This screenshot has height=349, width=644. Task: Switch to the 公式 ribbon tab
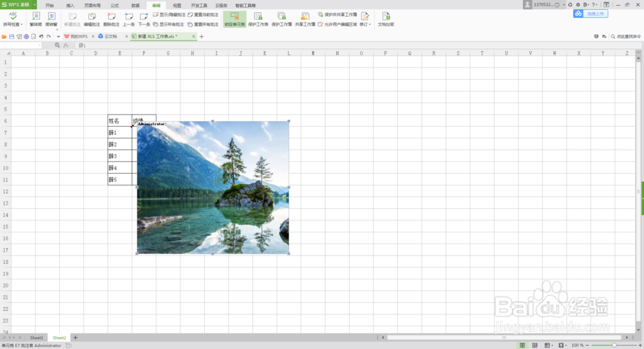coord(115,5)
